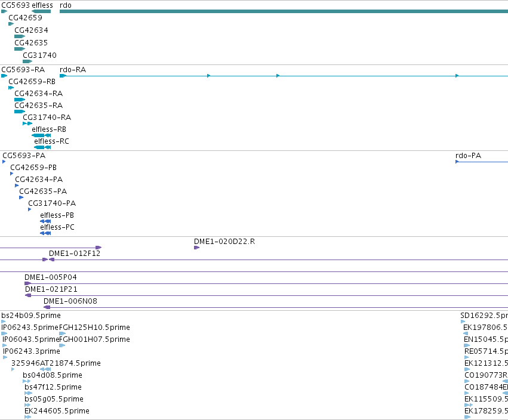Click the bs24b09.5prime EST label
This screenshot has height=420, width=508.
(31, 316)
